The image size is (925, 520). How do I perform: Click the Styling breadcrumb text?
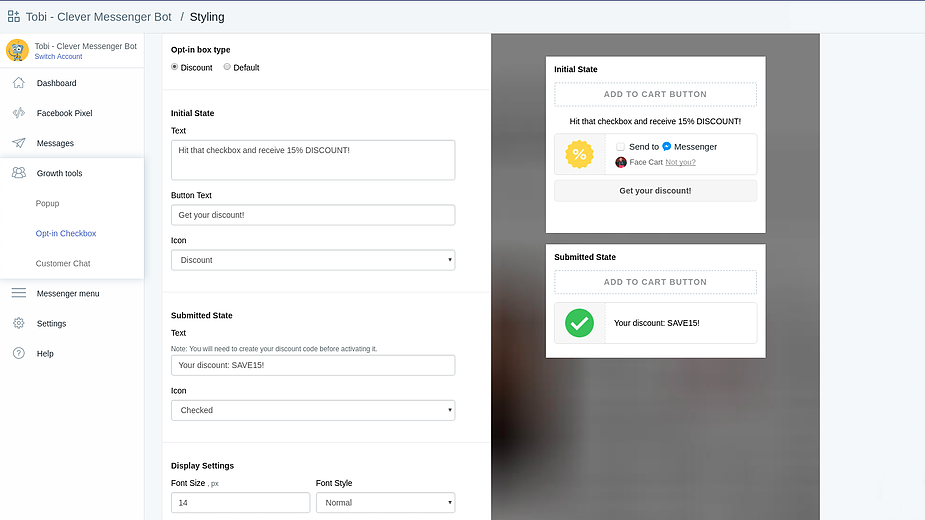(x=207, y=17)
